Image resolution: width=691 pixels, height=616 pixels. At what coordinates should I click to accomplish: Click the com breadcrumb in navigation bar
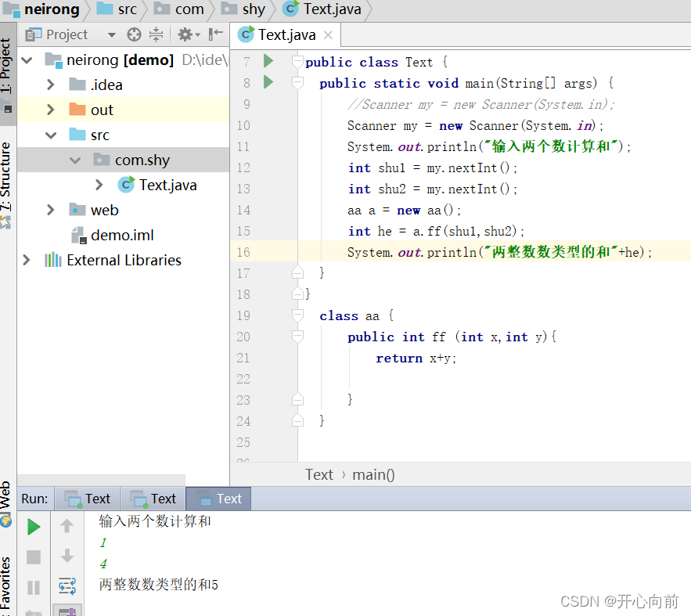coord(179,9)
